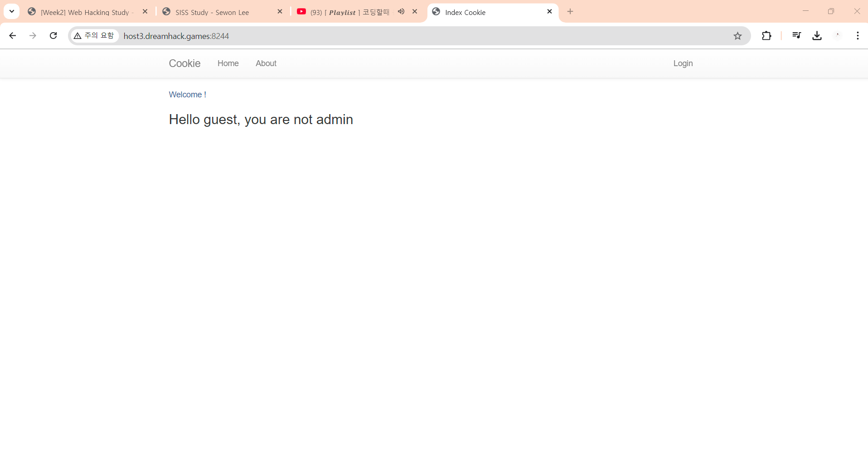This screenshot has height=461, width=868.
Task: Close the SISS Study tab
Action: pos(280,12)
